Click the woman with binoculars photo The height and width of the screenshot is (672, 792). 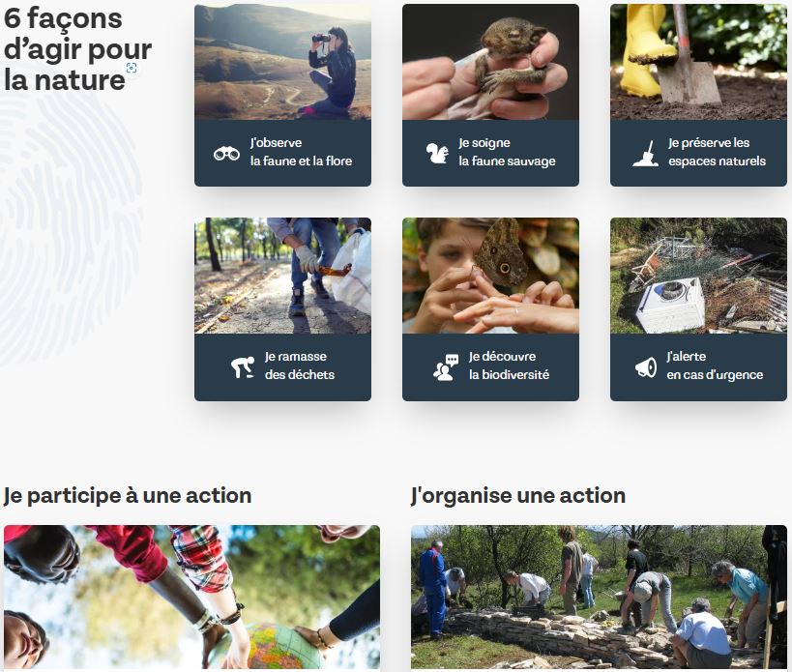point(282,62)
